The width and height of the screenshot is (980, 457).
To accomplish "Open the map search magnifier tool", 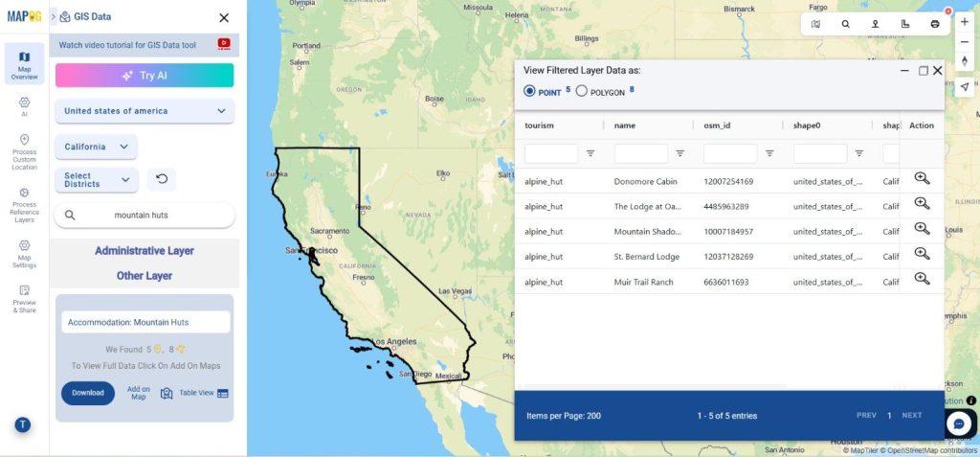I will pyautogui.click(x=845, y=24).
